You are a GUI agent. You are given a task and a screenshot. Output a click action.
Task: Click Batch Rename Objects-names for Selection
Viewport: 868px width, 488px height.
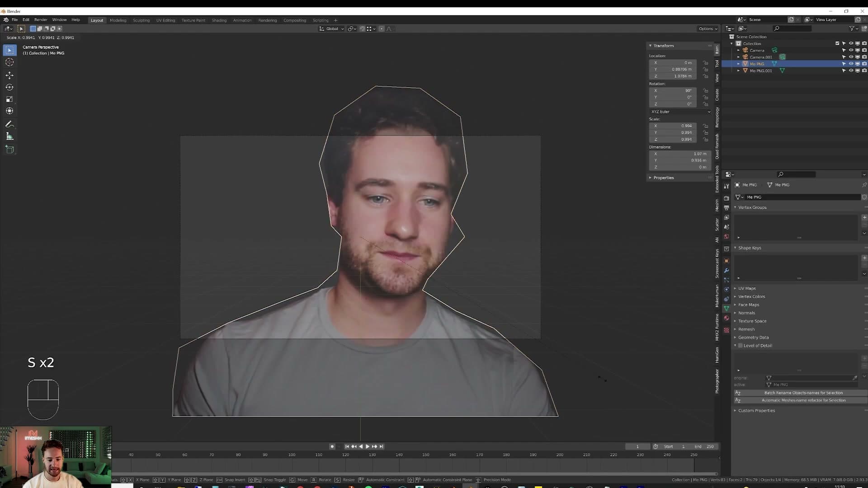(x=800, y=393)
